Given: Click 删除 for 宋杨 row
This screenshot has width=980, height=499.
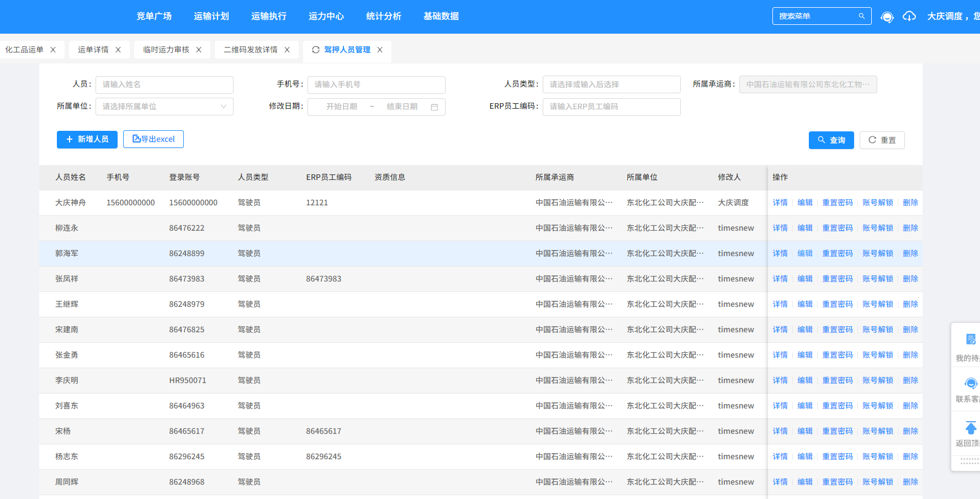Looking at the screenshot, I should (910, 431).
